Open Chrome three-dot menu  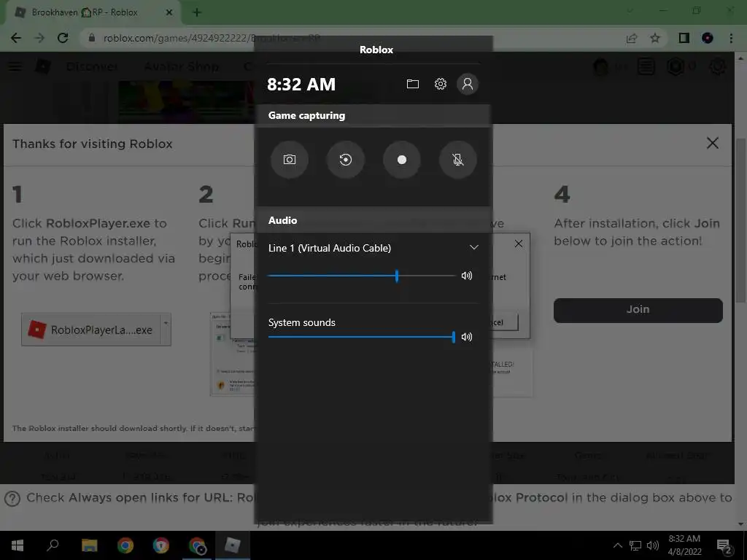click(731, 38)
